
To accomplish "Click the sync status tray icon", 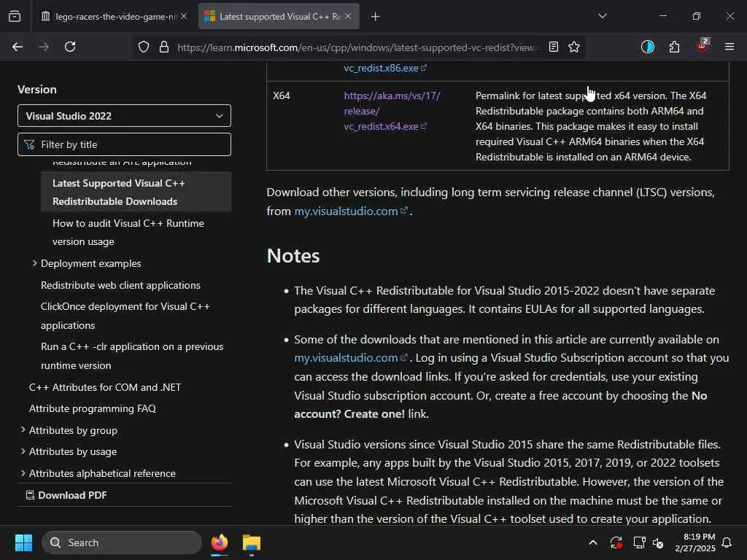I will coord(616,542).
